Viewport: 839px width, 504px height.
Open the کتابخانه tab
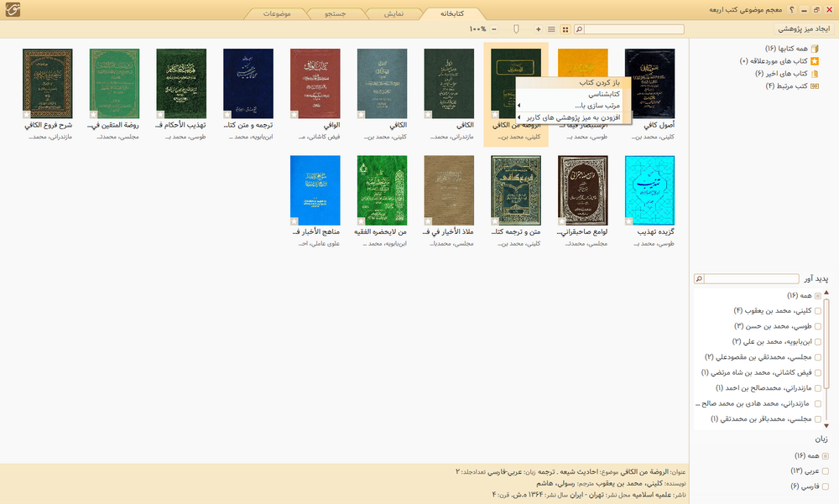pos(452,14)
